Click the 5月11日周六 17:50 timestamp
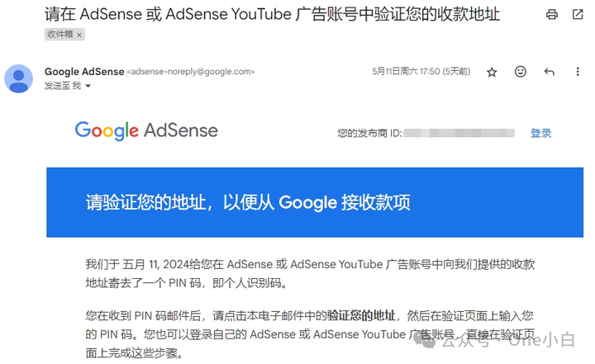The width and height of the screenshot is (595, 364). coord(421,71)
